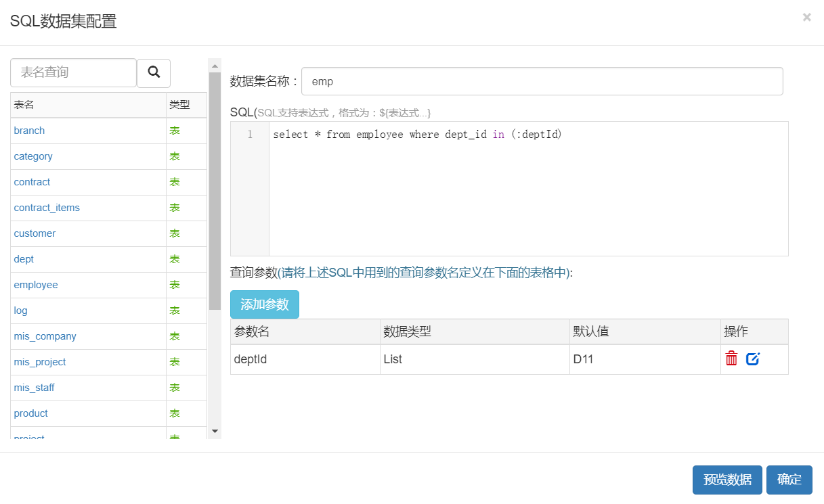824x504 pixels.
Task: Click the customer table link
Action: 35,233
